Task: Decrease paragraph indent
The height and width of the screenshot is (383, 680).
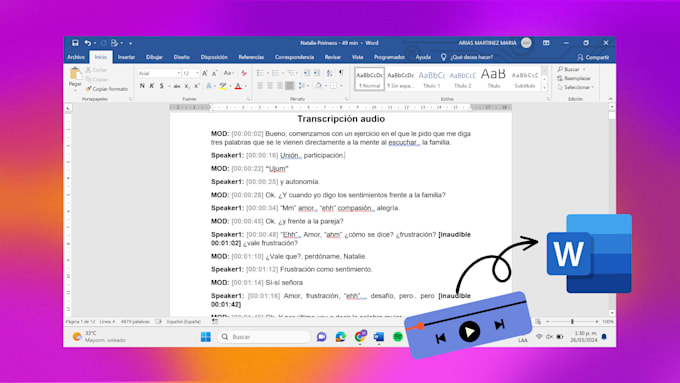Action: (x=307, y=73)
